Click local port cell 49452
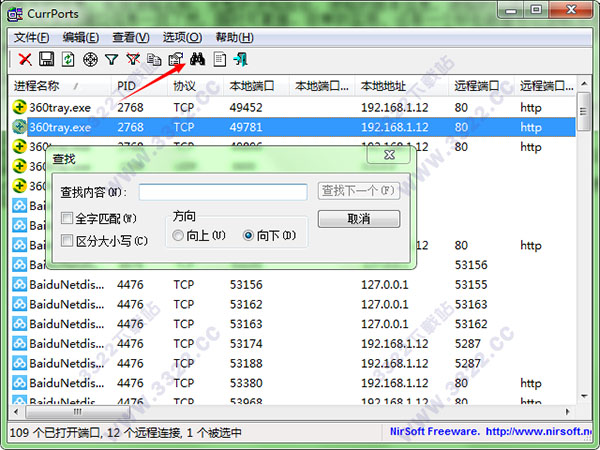The height and width of the screenshot is (450, 600). [246, 107]
